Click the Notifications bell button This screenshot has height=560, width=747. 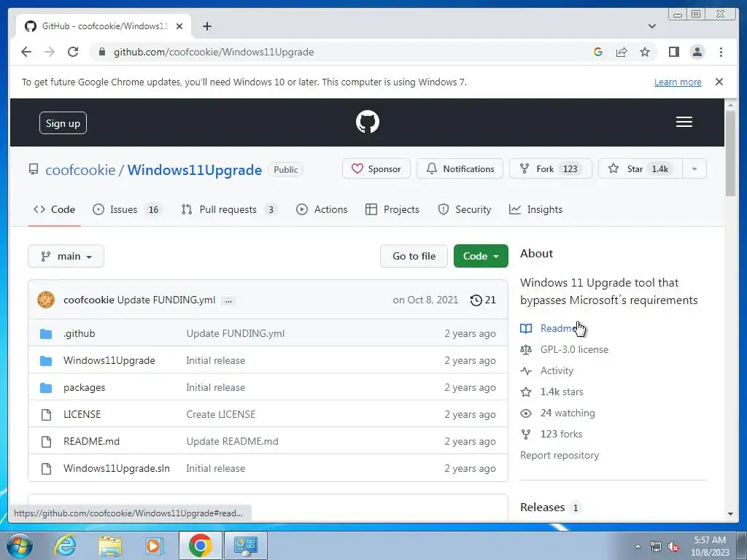[460, 169]
